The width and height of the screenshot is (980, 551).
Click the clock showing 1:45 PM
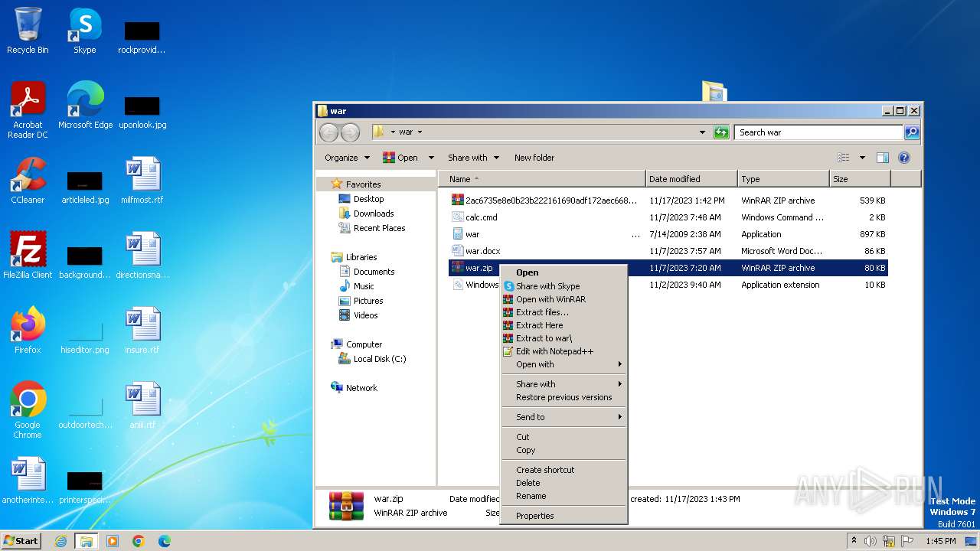[940, 541]
